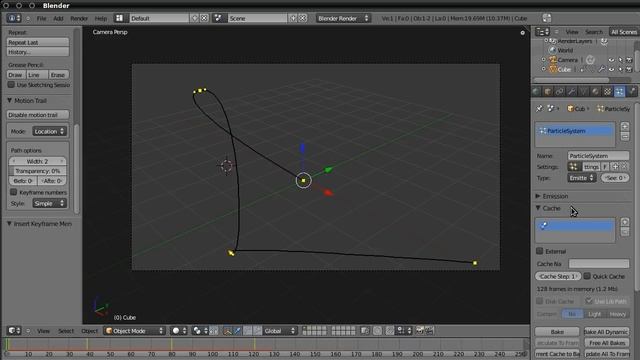Image resolution: width=640 pixels, height=360 pixels.
Task: Click the History... button
Action: (38, 52)
